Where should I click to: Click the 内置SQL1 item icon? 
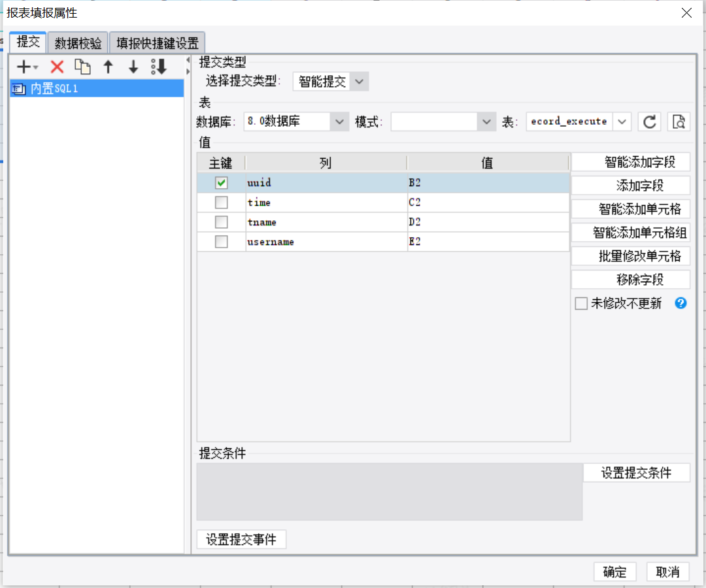(18, 89)
